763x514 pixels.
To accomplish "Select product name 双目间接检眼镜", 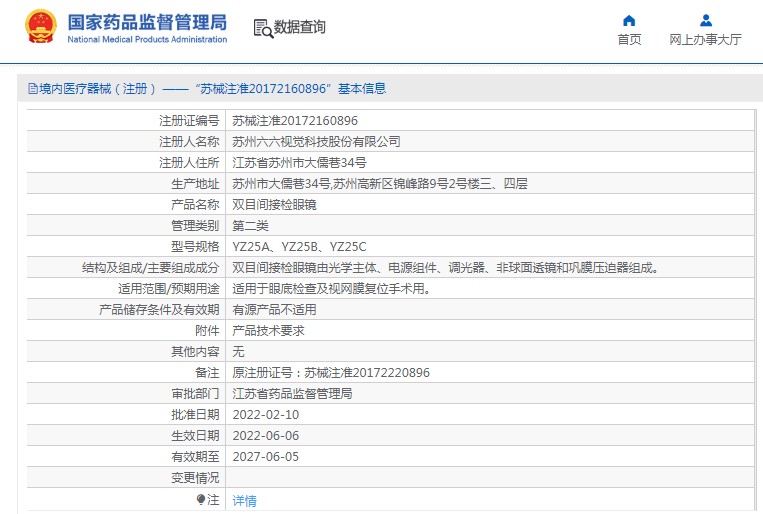I will pyautogui.click(x=274, y=204).
